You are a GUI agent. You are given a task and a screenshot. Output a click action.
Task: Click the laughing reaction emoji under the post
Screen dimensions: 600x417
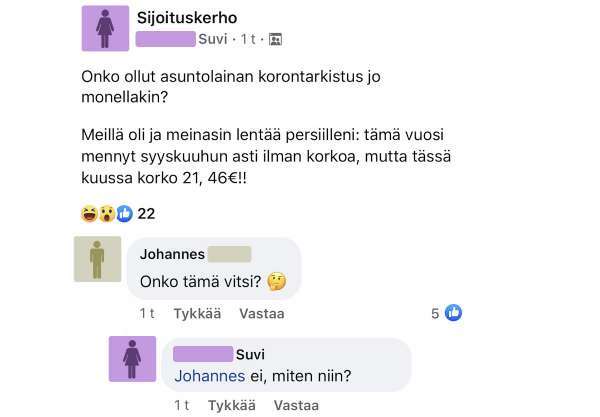(x=89, y=213)
